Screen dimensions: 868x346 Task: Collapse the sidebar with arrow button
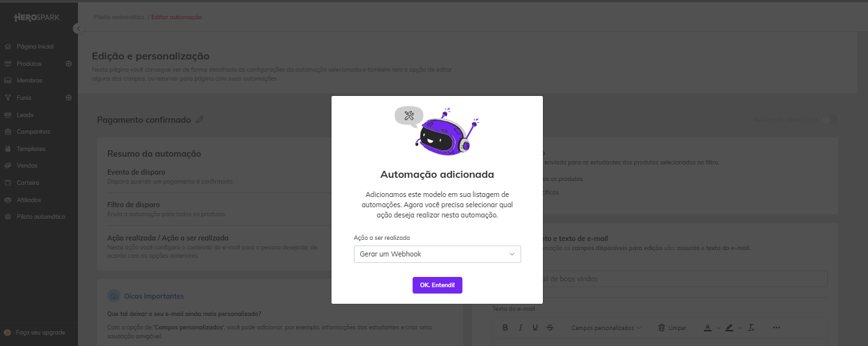(x=77, y=28)
